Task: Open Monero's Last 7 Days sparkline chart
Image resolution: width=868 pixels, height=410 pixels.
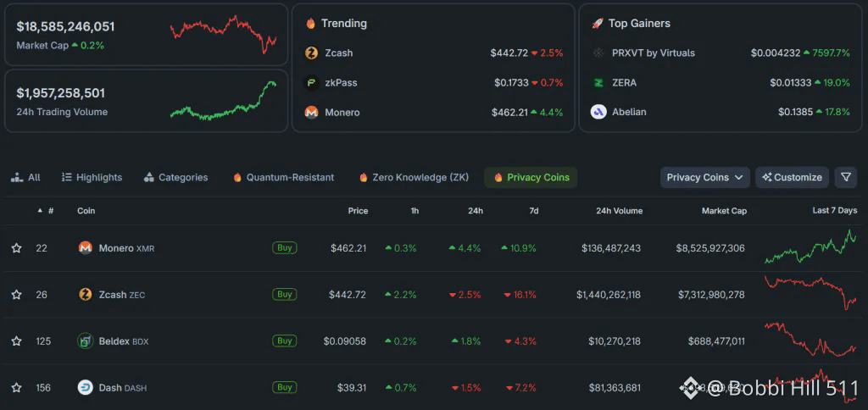Action: 810,247
